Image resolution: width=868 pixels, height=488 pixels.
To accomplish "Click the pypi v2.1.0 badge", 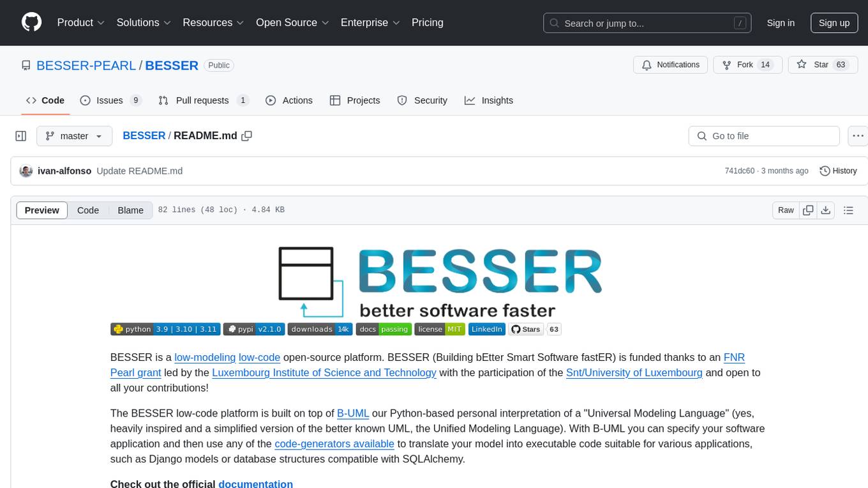I will [253, 329].
